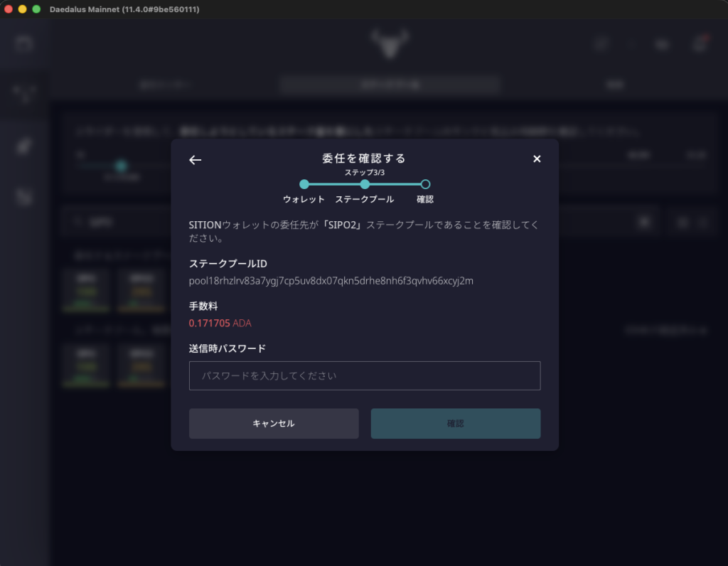Viewport: 728px width, 566px height.
Task: Click the Daedalus Mainnet window title
Action: [x=124, y=9]
